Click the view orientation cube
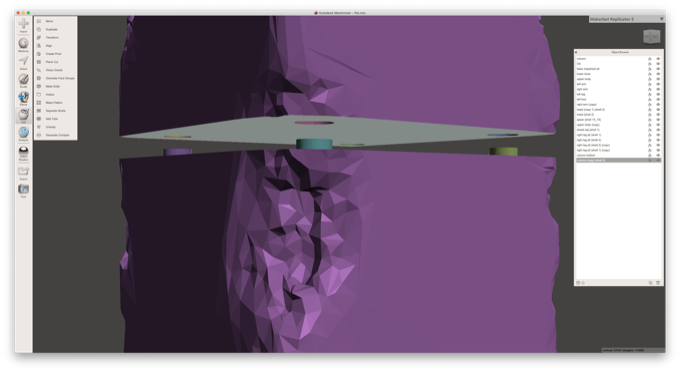This screenshot has height=372, width=680. click(651, 37)
